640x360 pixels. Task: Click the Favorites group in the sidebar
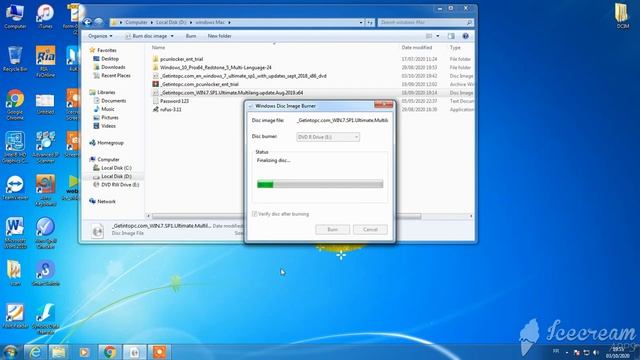[x=107, y=50]
